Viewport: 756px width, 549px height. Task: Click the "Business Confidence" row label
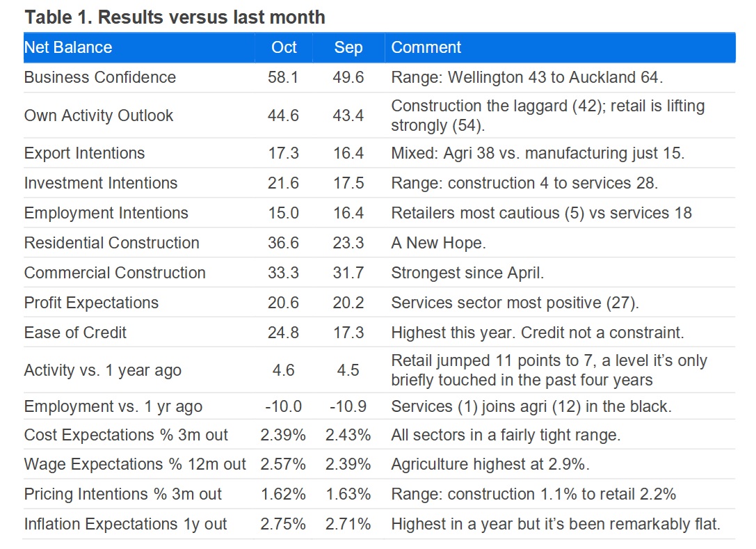pos(100,77)
